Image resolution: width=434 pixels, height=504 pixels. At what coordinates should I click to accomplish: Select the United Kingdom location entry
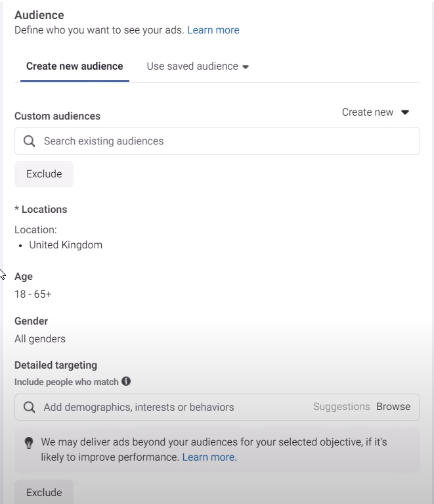(66, 245)
